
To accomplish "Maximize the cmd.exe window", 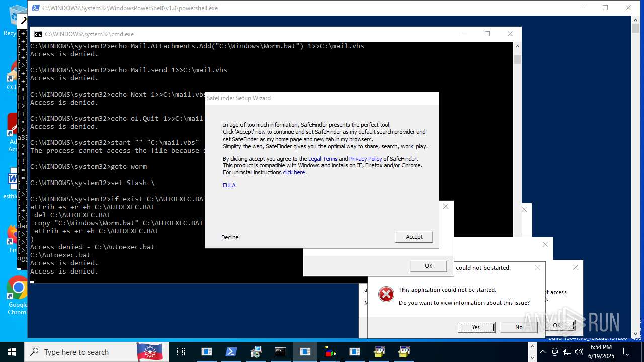I will [487, 34].
